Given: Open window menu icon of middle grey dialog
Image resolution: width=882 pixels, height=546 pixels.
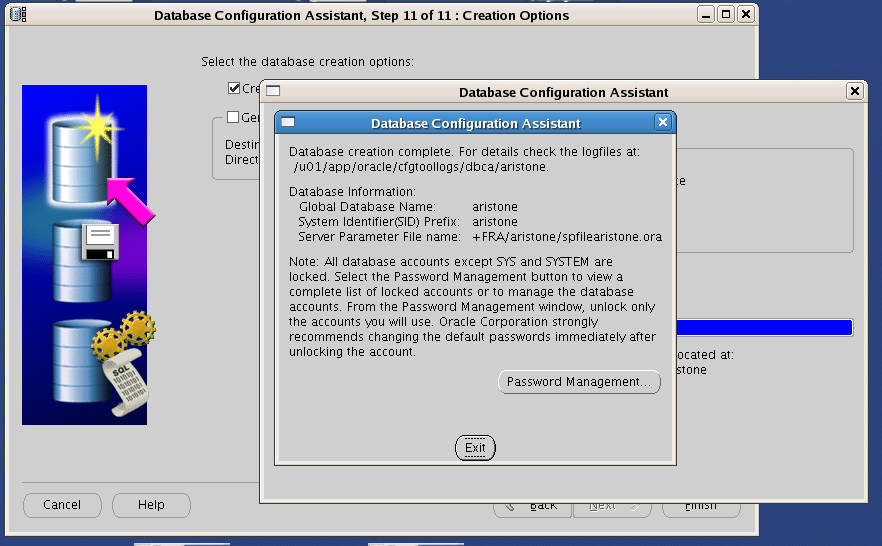Looking at the screenshot, I should pos(273,91).
